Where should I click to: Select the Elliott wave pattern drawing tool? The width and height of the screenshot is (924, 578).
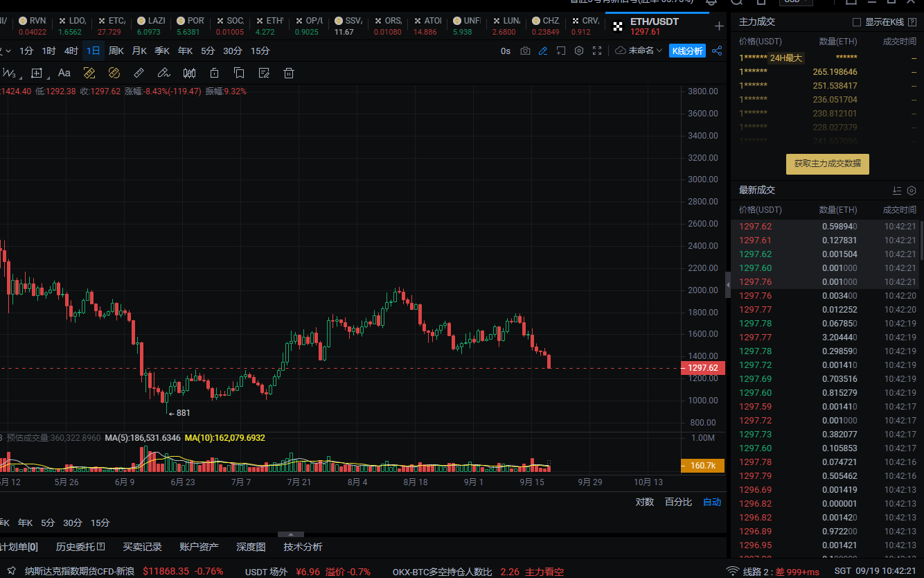8,73
